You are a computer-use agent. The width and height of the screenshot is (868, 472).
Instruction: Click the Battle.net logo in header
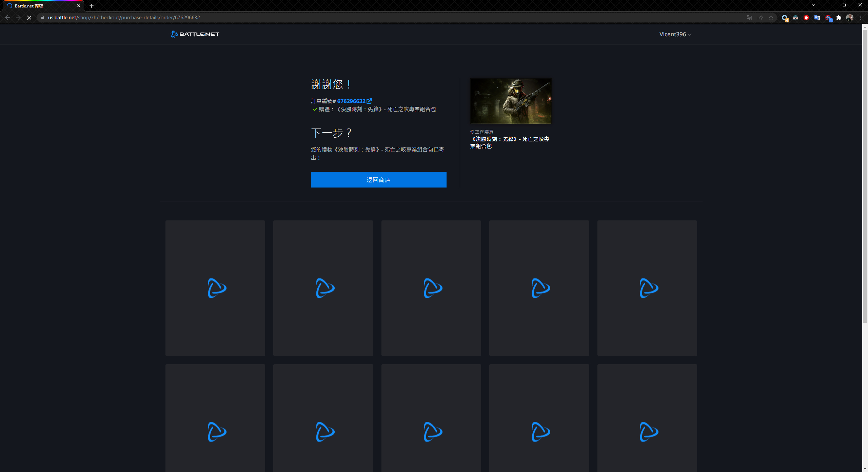(x=195, y=34)
